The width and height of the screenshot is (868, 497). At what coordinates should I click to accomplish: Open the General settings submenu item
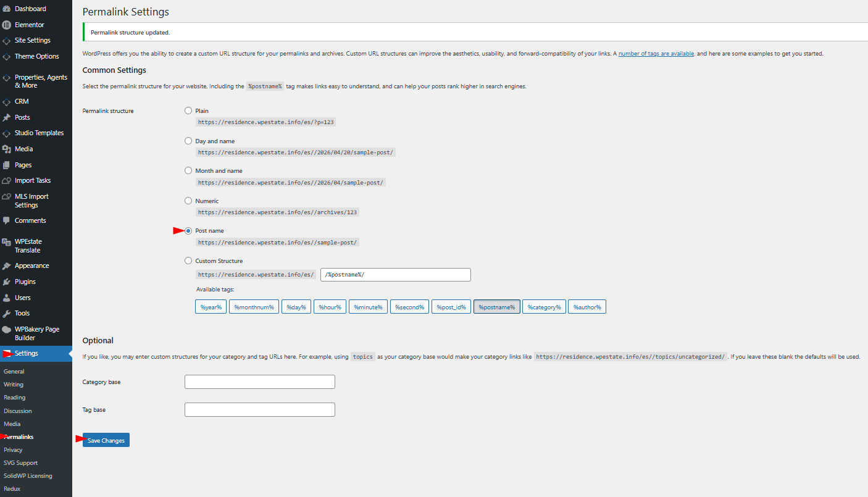click(x=14, y=372)
